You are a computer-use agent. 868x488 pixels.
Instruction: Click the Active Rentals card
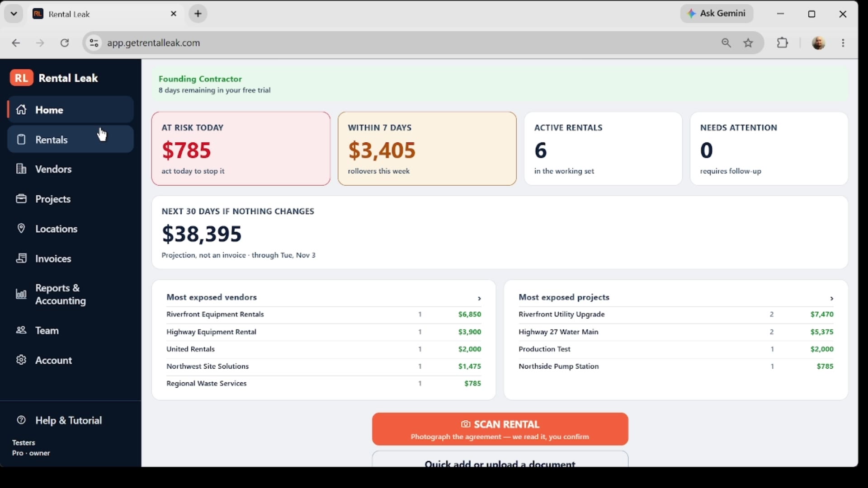click(x=603, y=149)
